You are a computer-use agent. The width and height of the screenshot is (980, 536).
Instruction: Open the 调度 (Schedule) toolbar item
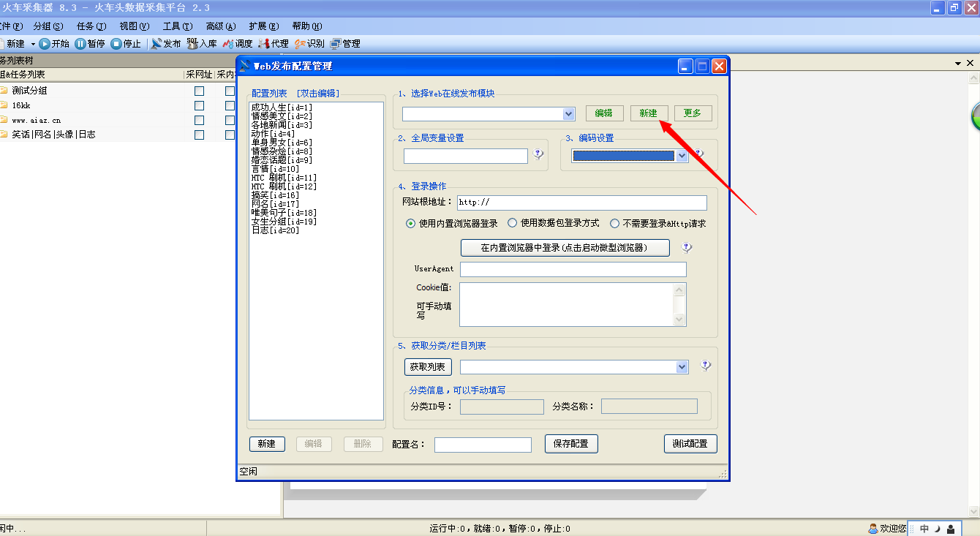point(238,44)
